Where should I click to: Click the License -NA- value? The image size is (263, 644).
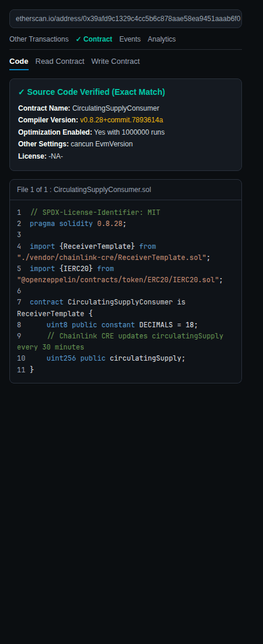[56, 156]
